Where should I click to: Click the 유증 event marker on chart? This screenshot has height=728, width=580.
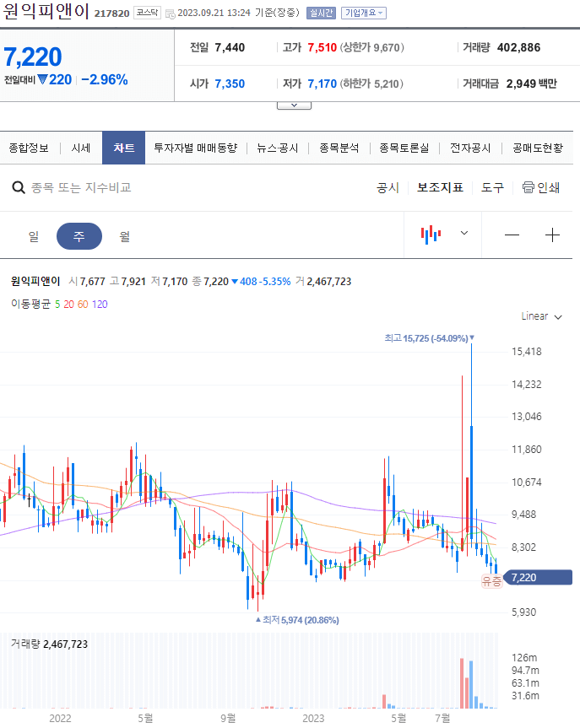(491, 581)
